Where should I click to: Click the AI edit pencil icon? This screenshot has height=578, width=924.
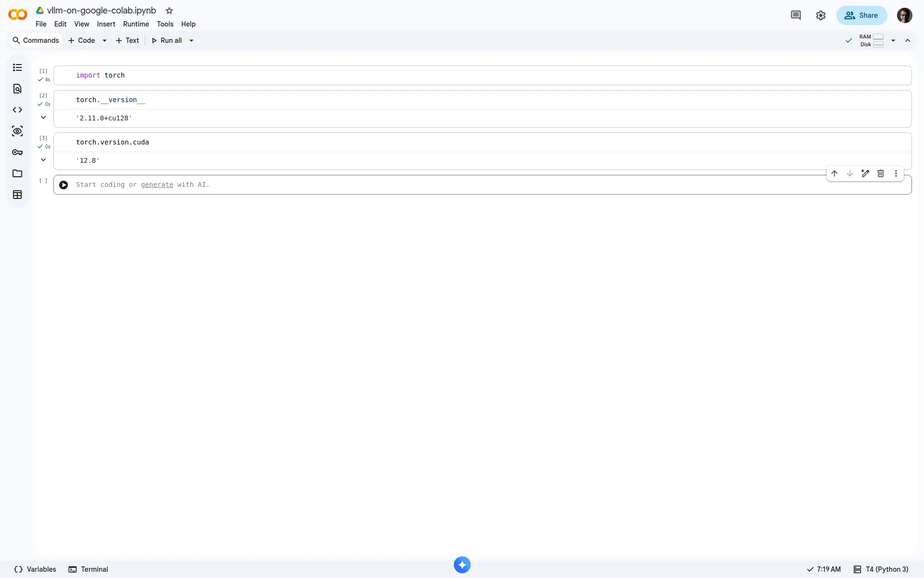point(865,173)
